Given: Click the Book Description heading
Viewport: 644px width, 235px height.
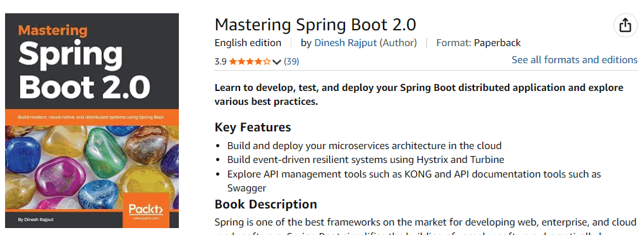Looking at the screenshot, I should coord(265,204).
